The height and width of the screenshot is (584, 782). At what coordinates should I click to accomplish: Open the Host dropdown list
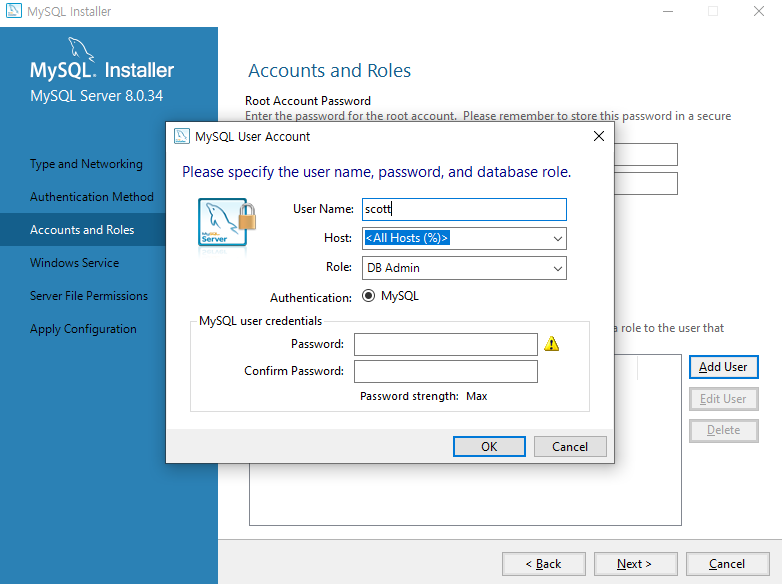558,238
